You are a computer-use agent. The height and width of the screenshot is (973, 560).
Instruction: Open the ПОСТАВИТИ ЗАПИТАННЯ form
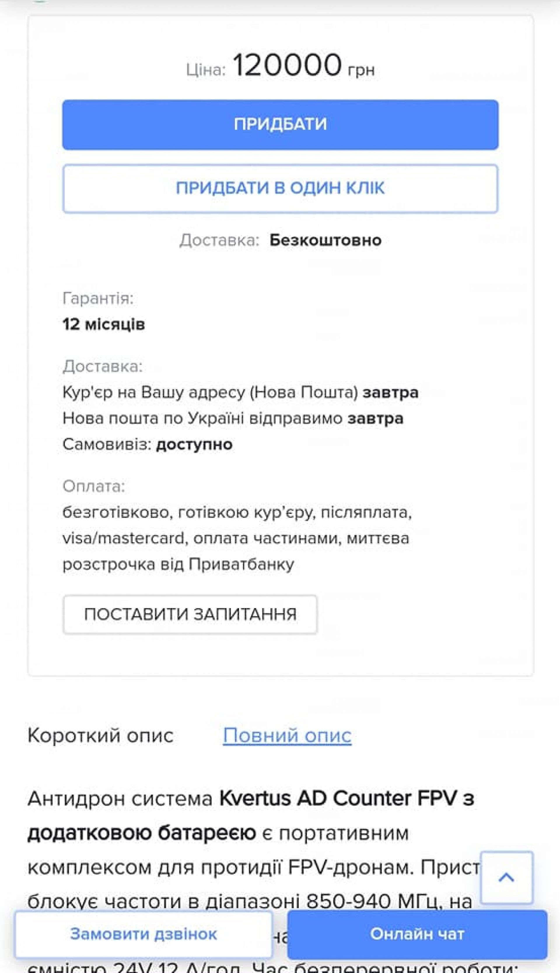coord(190,614)
